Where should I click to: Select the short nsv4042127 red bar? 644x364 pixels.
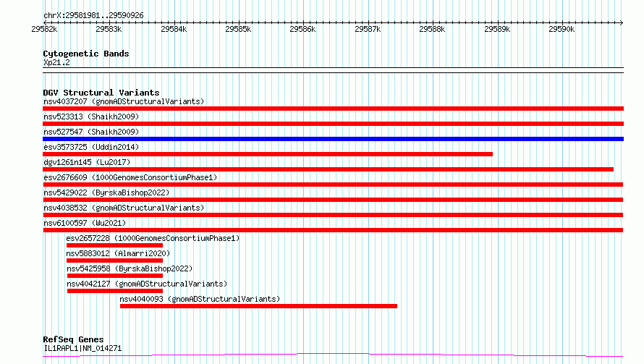click(x=115, y=291)
